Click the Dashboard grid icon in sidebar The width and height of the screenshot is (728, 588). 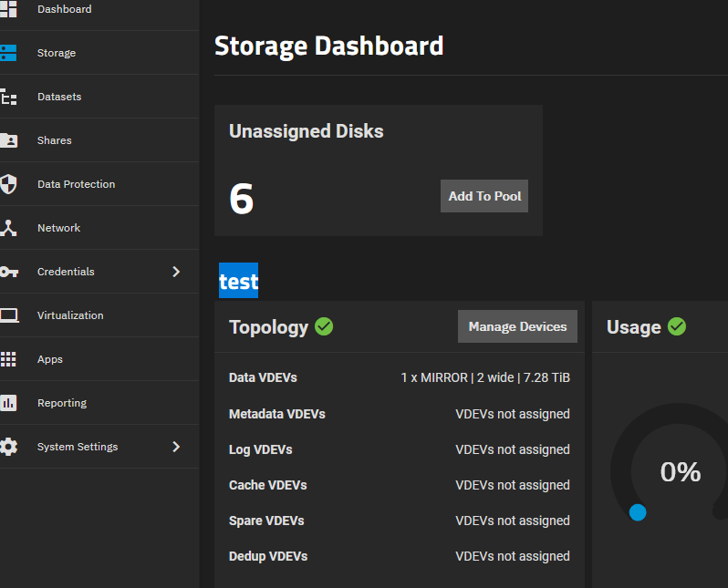(8, 9)
